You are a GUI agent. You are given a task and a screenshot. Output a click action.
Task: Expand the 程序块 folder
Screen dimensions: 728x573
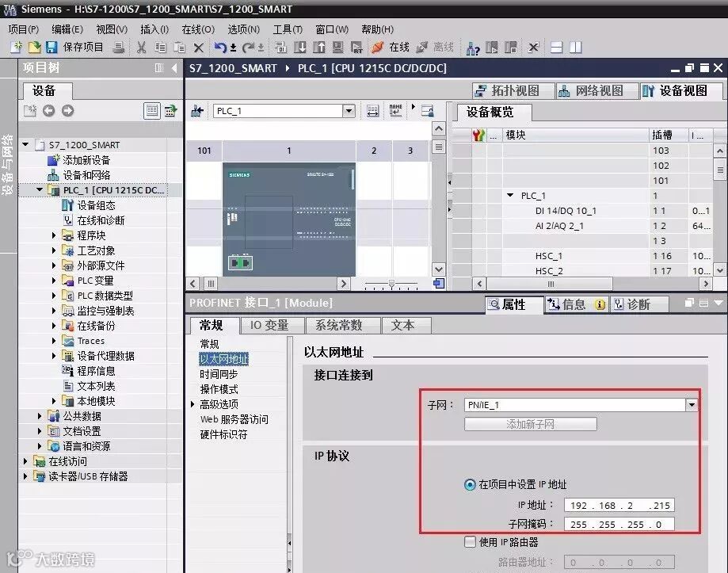click(54, 235)
